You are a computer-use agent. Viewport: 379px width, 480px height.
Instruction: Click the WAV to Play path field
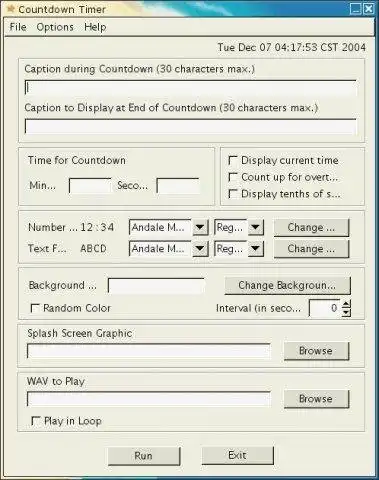tap(149, 399)
